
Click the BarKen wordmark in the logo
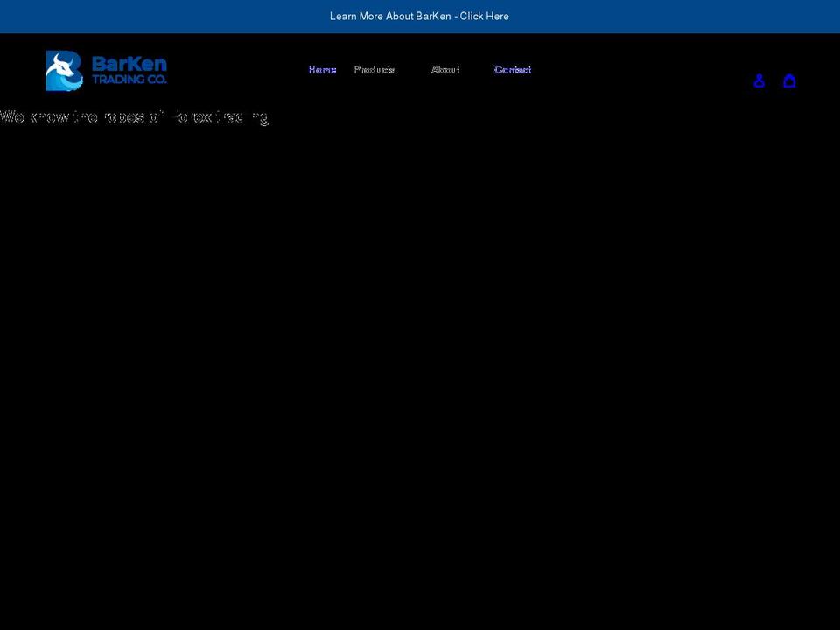(129, 64)
